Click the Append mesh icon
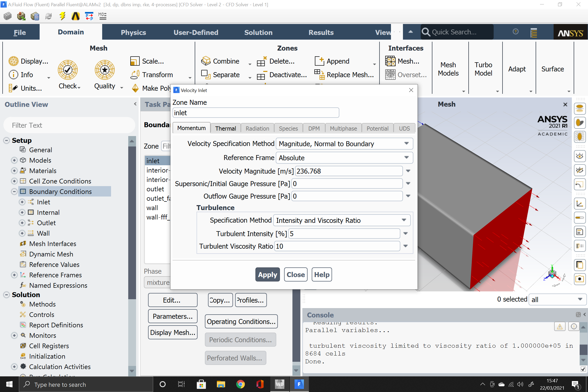The image size is (588, 392). coord(319,61)
